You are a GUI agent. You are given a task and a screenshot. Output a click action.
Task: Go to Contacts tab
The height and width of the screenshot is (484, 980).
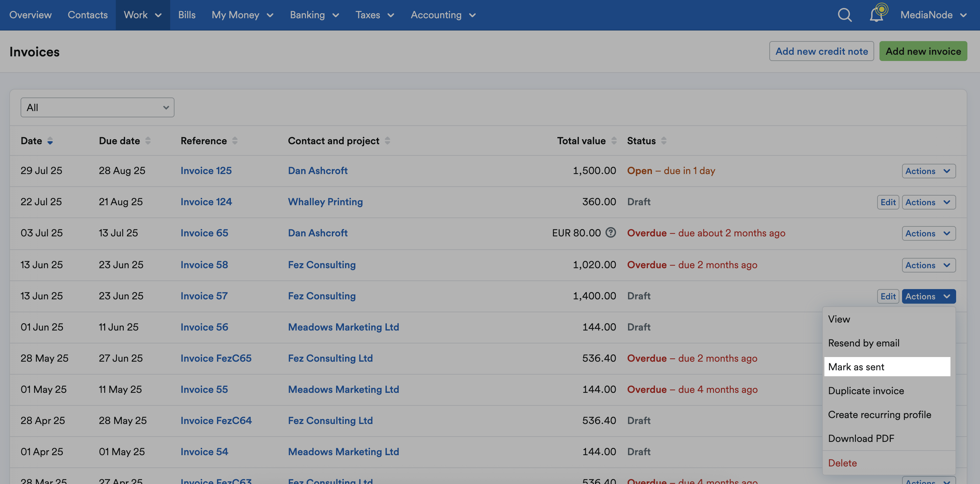[88, 15]
